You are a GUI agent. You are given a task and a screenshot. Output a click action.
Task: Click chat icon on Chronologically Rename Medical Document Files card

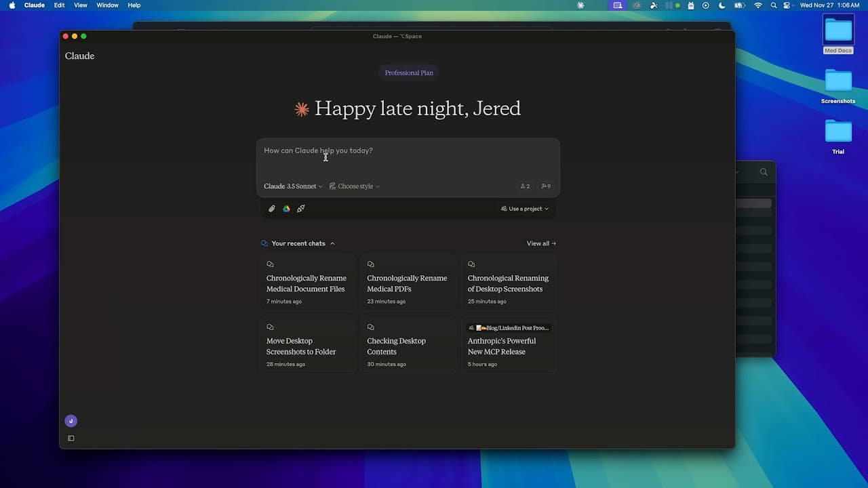tap(270, 264)
